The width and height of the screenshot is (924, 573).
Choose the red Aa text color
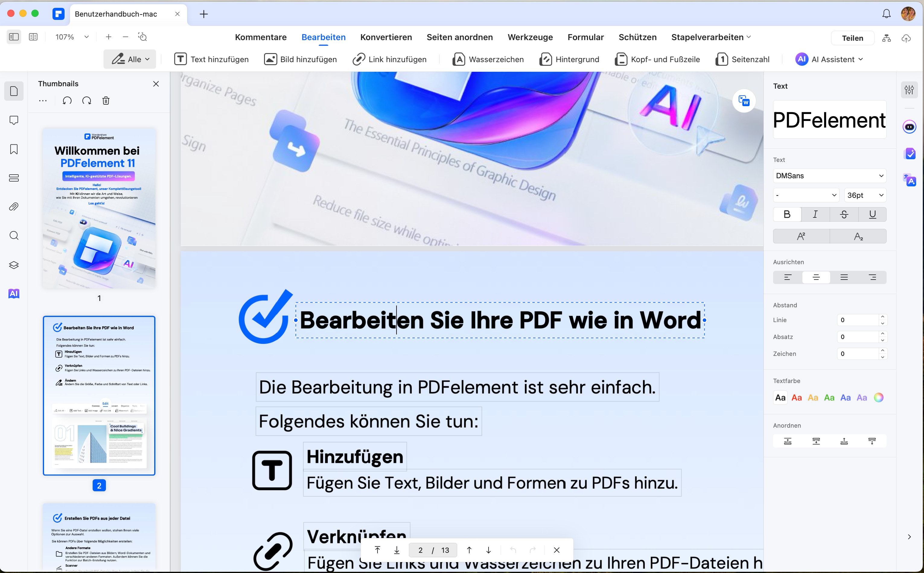tap(797, 397)
